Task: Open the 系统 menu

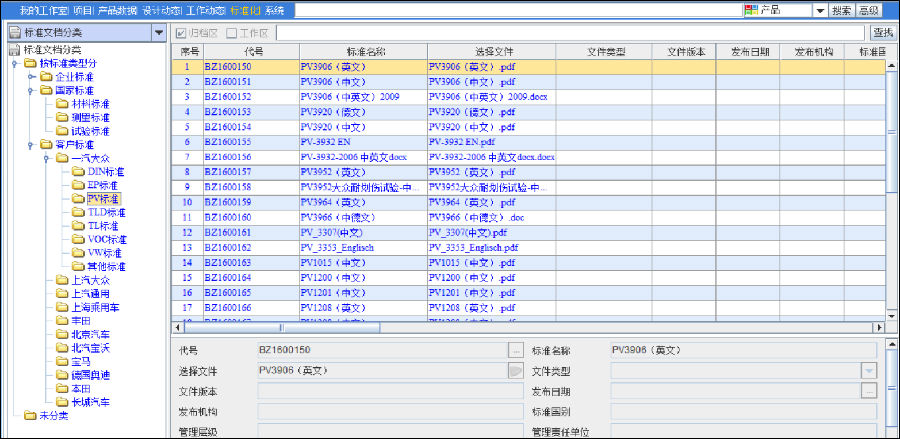Action: pyautogui.click(x=274, y=10)
